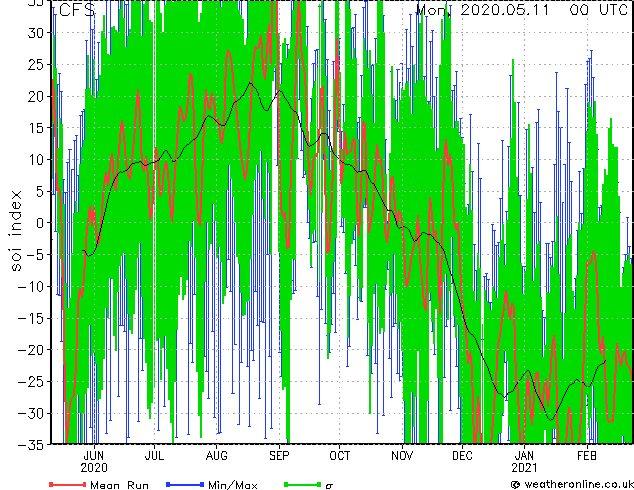Click the -25 y-axis tick label
This screenshot has width=634, height=490.
[31, 381]
